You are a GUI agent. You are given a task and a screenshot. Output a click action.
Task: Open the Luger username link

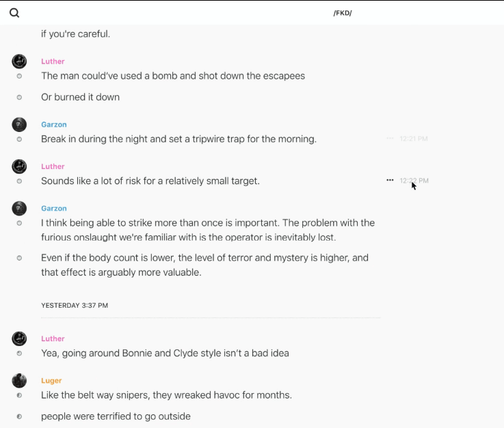(51, 381)
